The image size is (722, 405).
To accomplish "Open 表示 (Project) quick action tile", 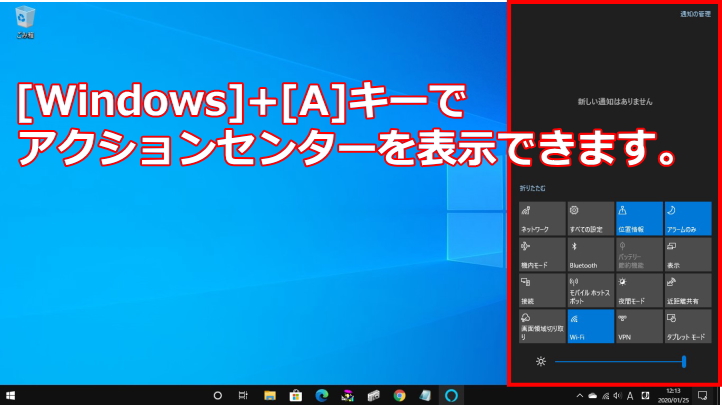I will 686,253.
